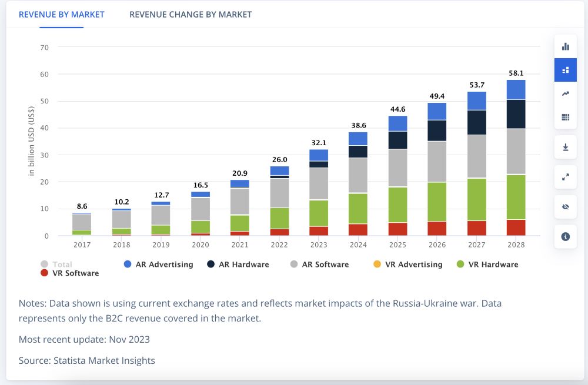The width and height of the screenshot is (588, 385).
Task: Expand chart to fullscreen
Action: click(566, 176)
